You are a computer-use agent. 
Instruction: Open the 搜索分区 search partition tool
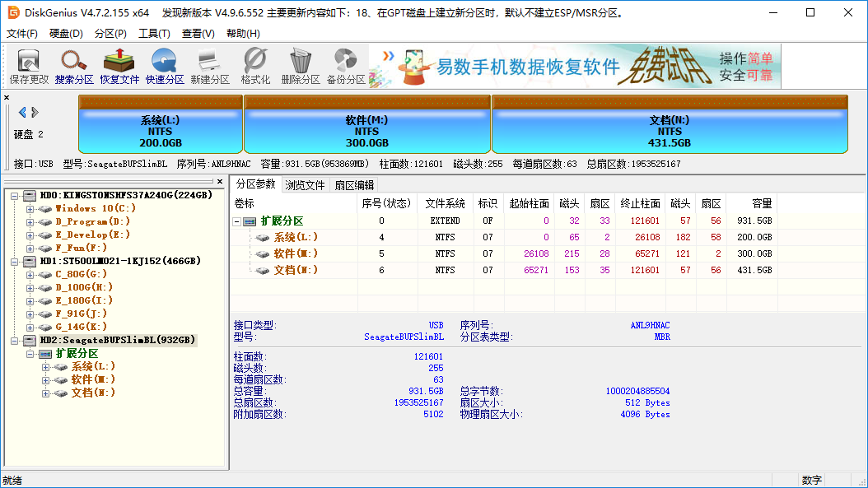click(74, 67)
